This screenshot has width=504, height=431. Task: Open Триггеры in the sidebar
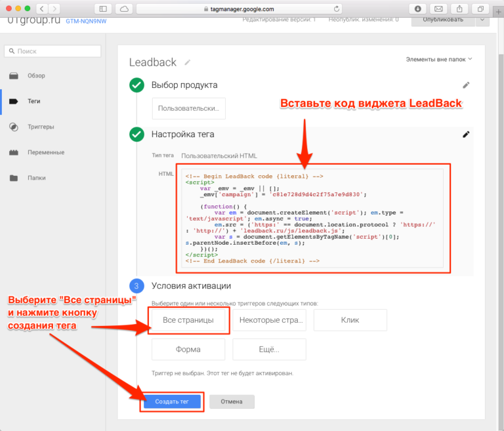(41, 127)
